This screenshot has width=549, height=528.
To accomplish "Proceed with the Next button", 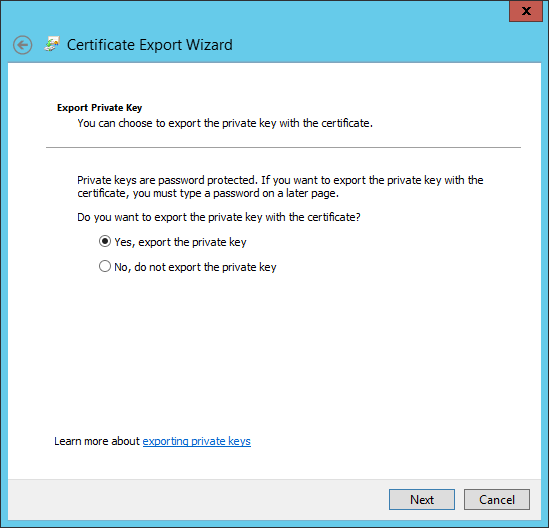I will click(422, 500).
